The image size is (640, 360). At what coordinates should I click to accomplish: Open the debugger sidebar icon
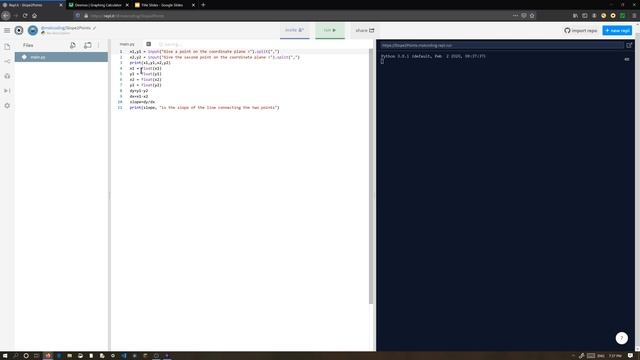[x=7, y=91]
